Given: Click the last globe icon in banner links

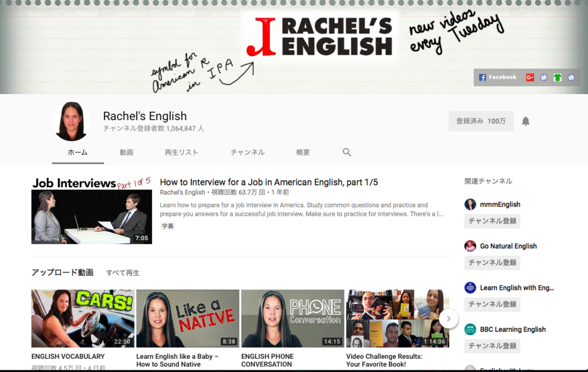Looking at the screenshot, I should click(x=571, y=77).
